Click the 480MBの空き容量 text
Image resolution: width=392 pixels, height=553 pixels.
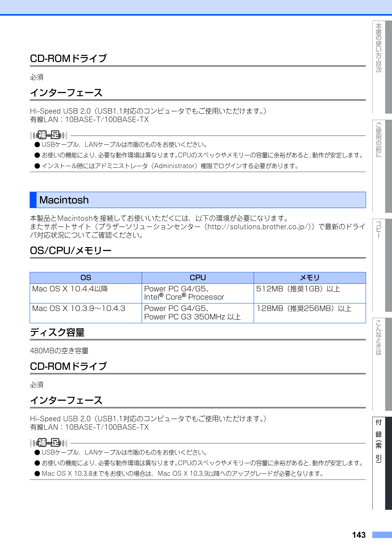[x=59, y=351]
